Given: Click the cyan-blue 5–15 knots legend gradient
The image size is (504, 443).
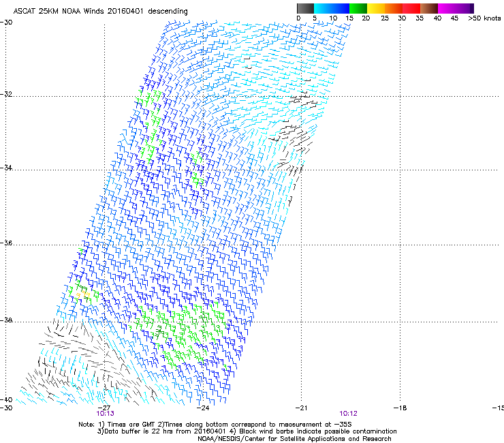Looking at the screenshot, I should pyautogui.click(x=332, y=8).
